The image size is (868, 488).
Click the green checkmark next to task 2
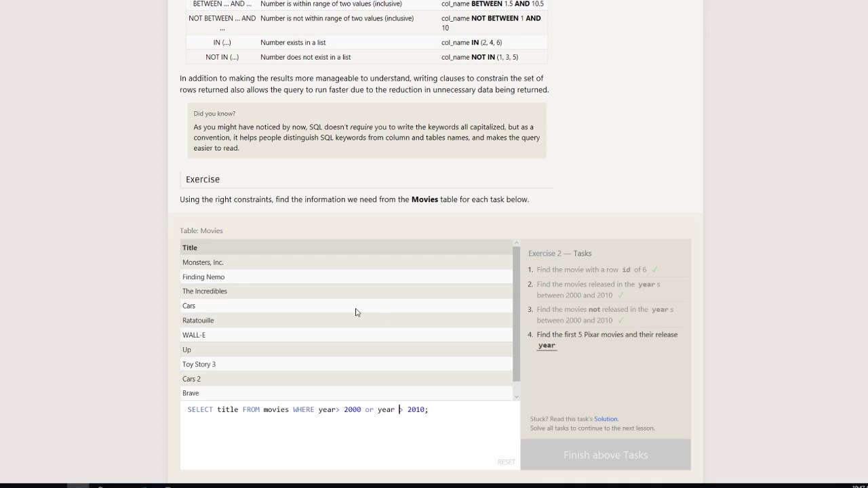coord(620,295)
